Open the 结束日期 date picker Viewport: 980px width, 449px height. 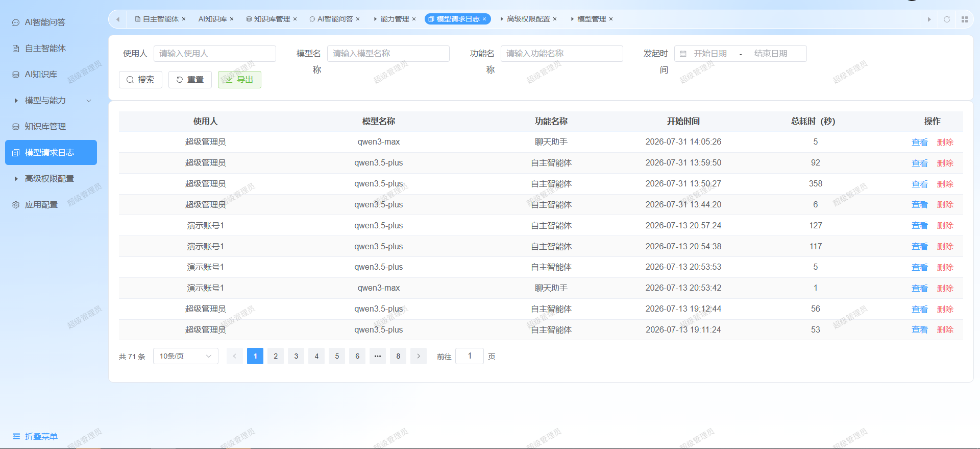tap(771, 54)
